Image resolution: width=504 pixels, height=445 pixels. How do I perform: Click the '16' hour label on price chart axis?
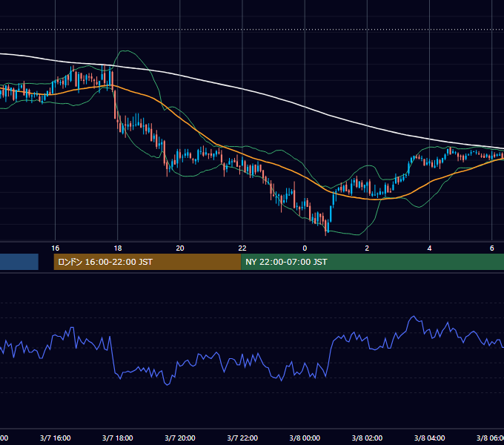[56, 248]
